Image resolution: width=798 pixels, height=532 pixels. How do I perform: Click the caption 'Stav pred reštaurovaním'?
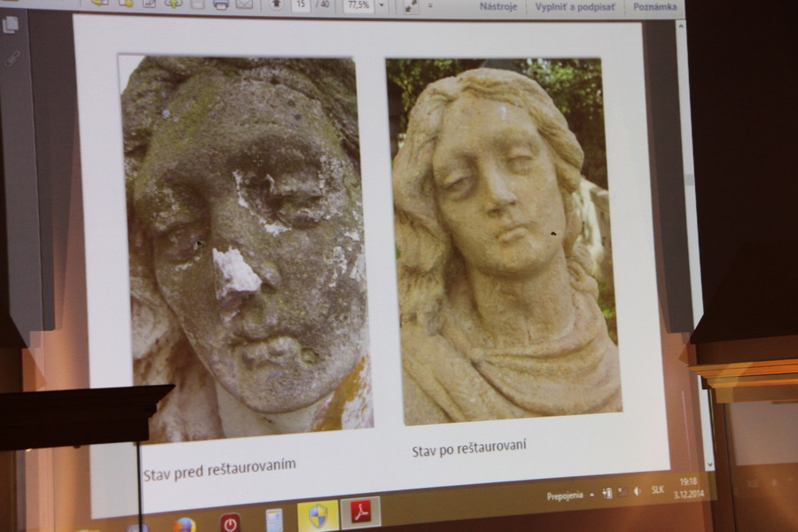219,469
